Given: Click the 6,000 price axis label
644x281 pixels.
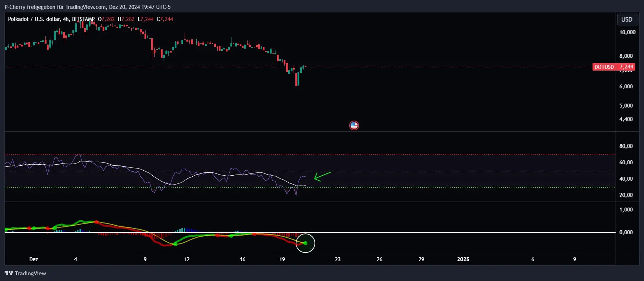Looking at the screenshot, I should point(626,87).
